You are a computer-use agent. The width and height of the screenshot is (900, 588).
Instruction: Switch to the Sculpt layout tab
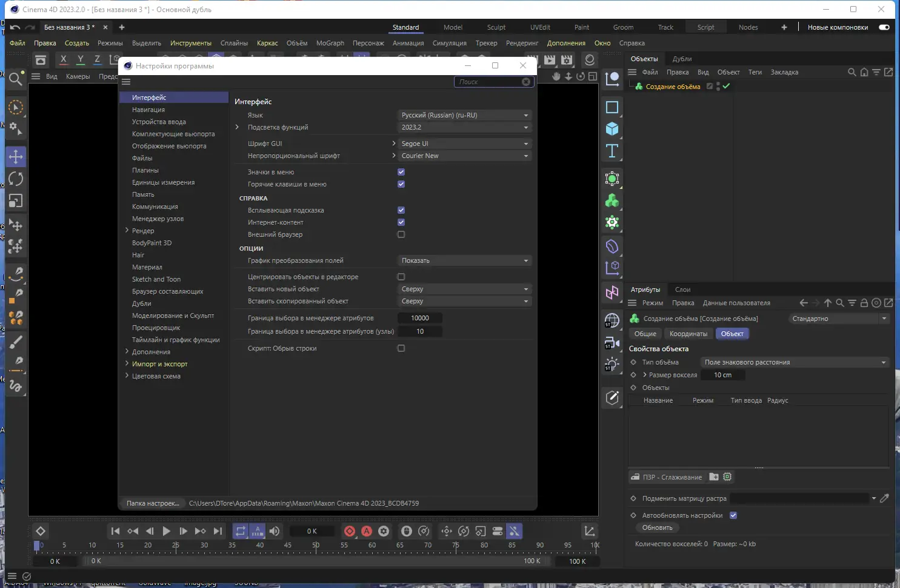point(496,27)
